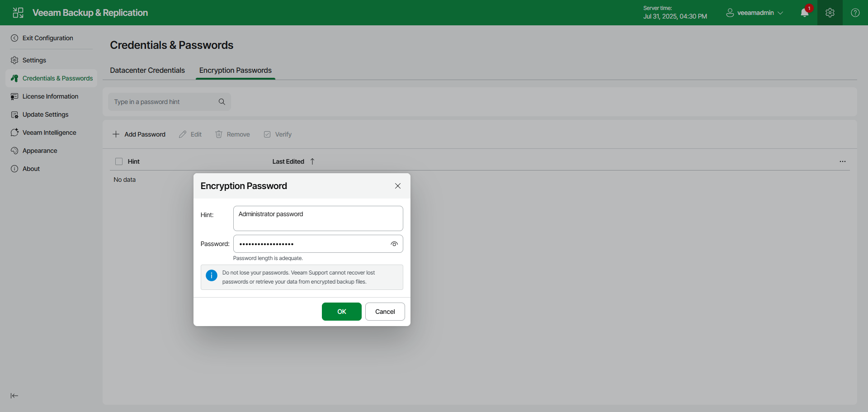This screenshot has height=412, width=868.
Task: Open the notifications bell
Action: 805,13
